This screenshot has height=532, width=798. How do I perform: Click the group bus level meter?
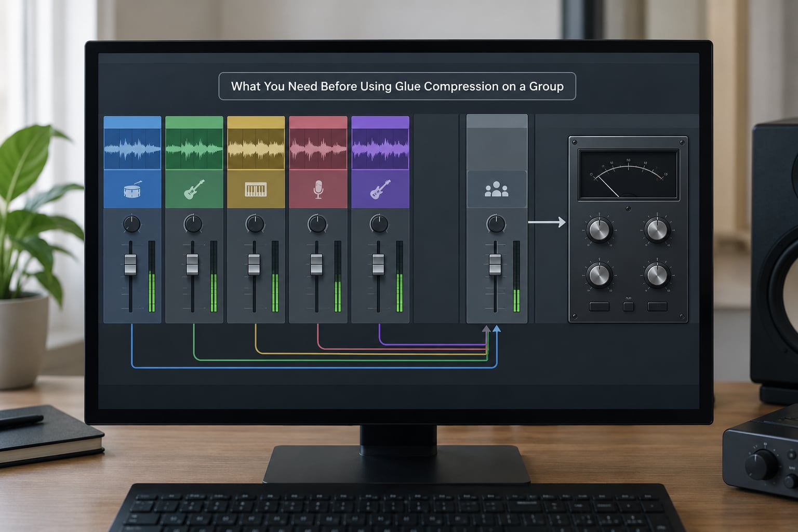coord(516,276)
